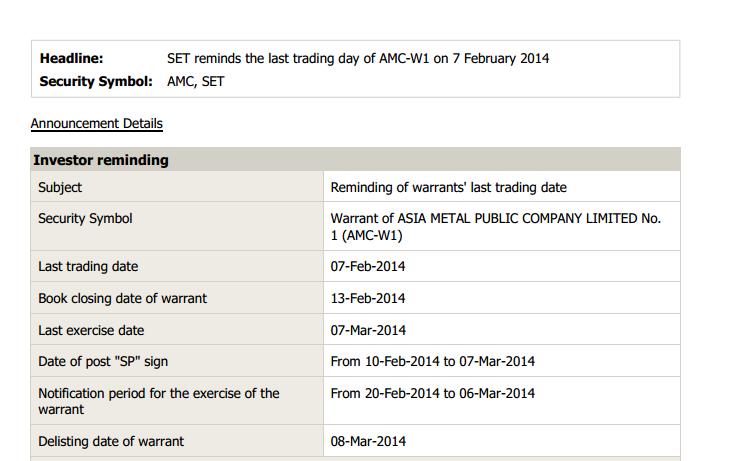Click the Notification period for the exercise label
The height and width of the screenshot is (461, 753).
[159, 401]
